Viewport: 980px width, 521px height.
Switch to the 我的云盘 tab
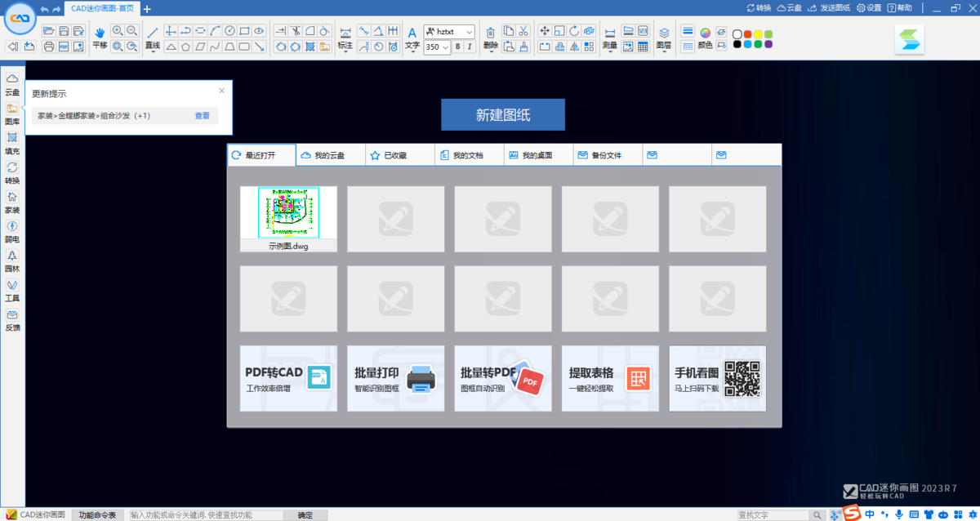coord(330,154)
